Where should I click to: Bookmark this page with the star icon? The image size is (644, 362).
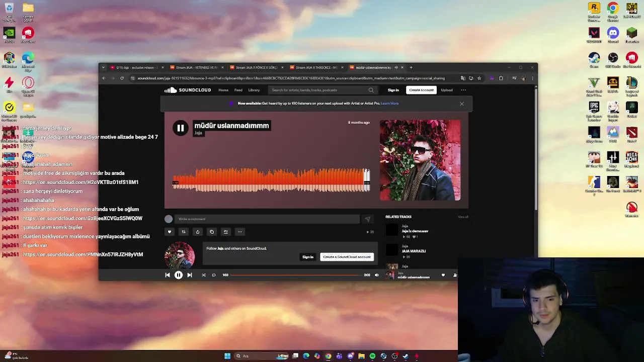479,78
